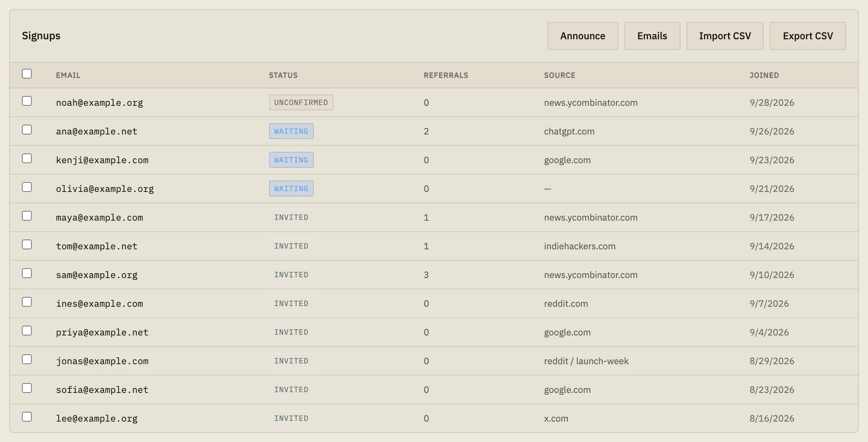Screen dimensions: 868x442
Task: Click the email maya@example.com
Action: tap(99, 218)
